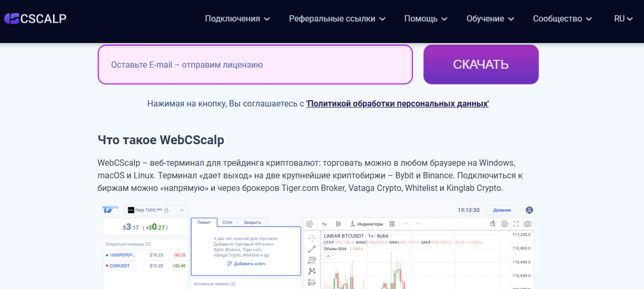Click the CSCALP logo in the header

35,19
